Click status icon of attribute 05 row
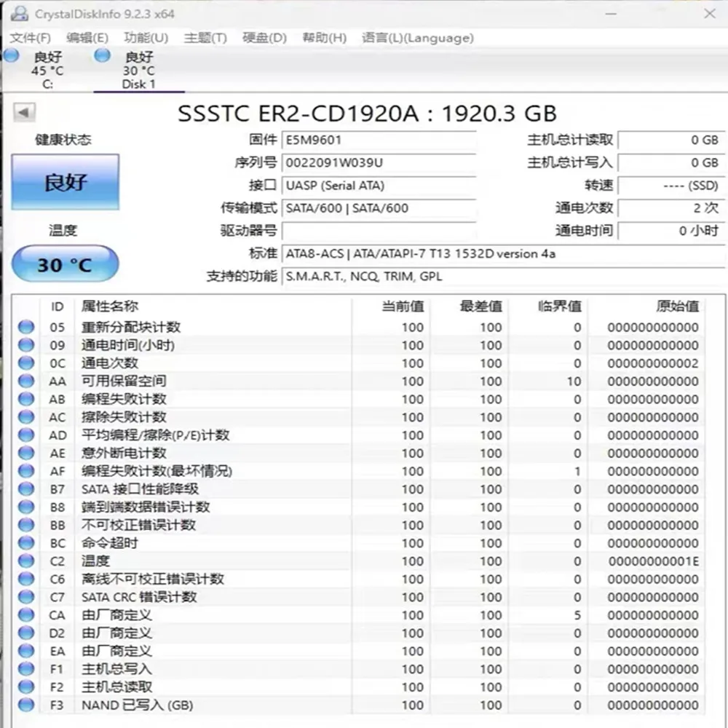The image size is (728, 728). coord(26,328)
